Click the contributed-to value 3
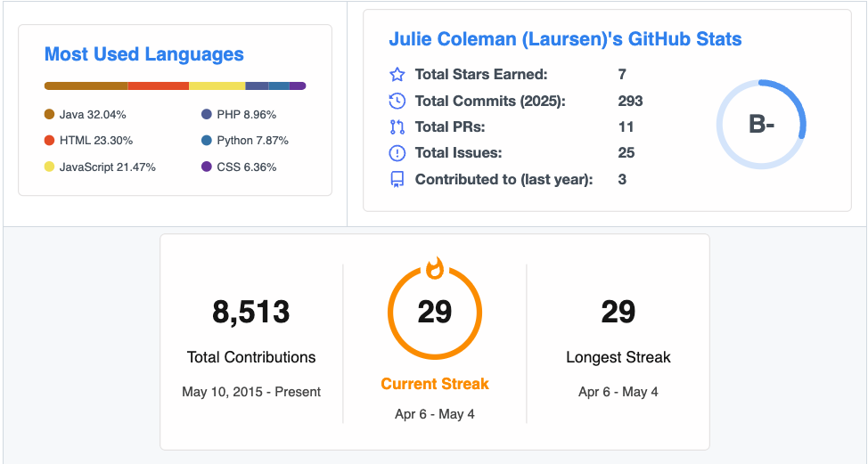Viewport: 868px width, 464px height. click(x=622, y=180)
